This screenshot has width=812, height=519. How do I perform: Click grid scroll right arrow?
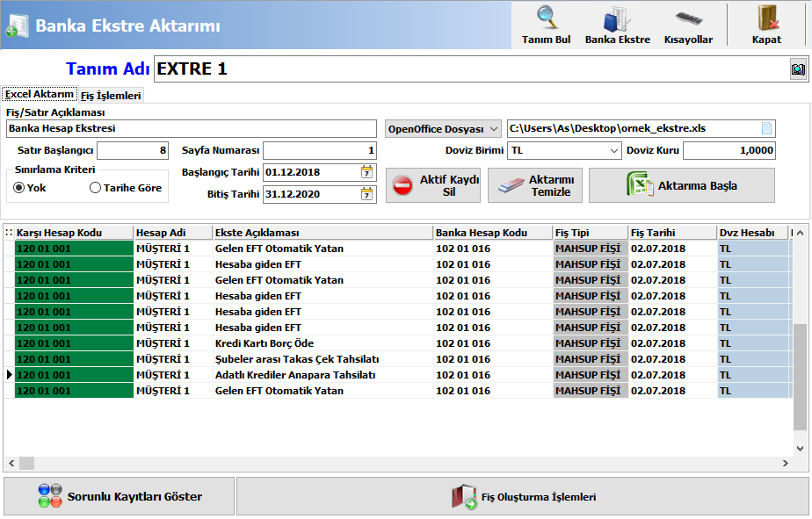(x=786, y=463)
